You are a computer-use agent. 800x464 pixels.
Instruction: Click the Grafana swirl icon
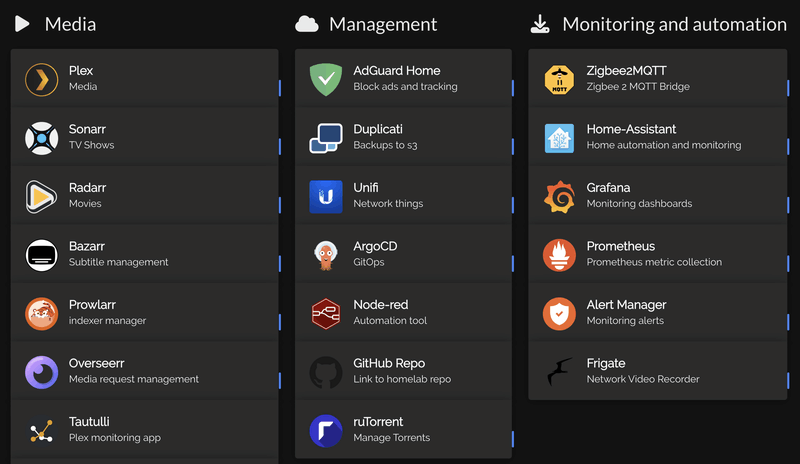559,197
